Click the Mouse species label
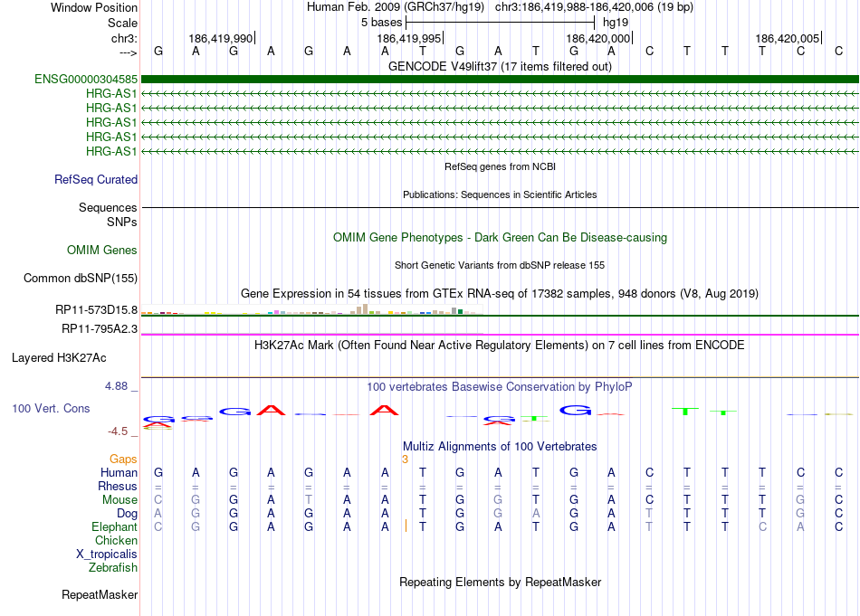Viewport: 860px width, 616px height. click(119, 500)
